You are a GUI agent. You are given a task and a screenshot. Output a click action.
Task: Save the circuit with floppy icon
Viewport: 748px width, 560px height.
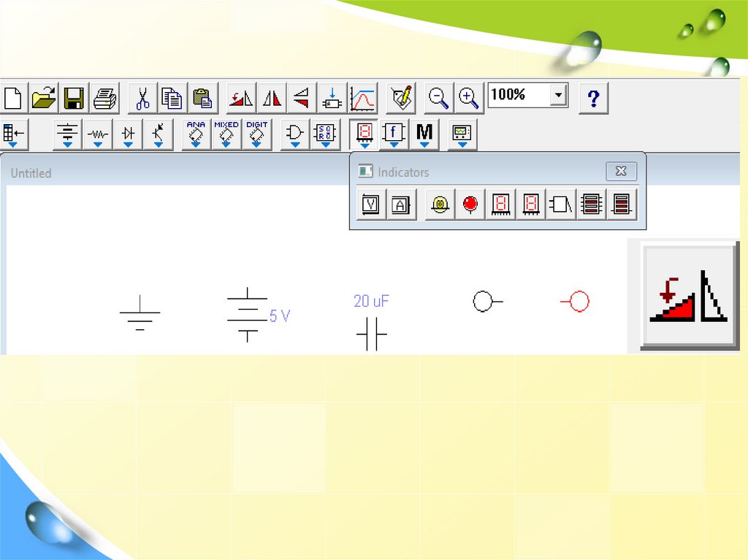[x=74, y=99]
